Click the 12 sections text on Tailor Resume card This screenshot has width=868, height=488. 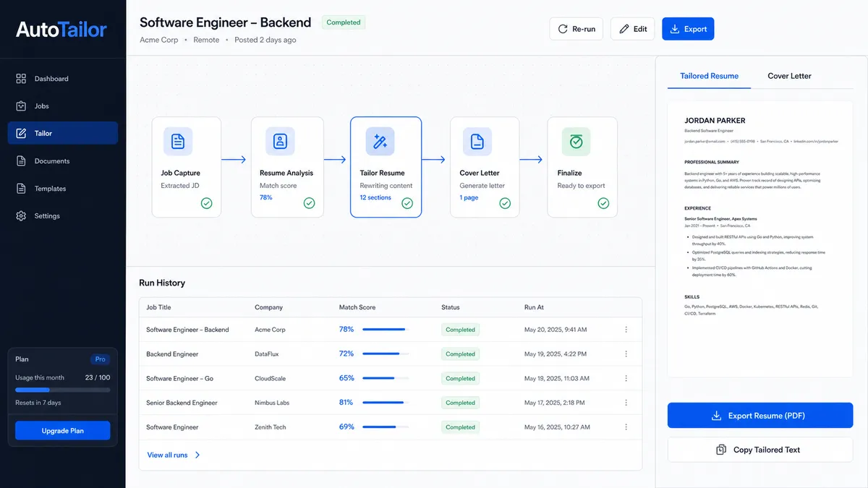375,197
